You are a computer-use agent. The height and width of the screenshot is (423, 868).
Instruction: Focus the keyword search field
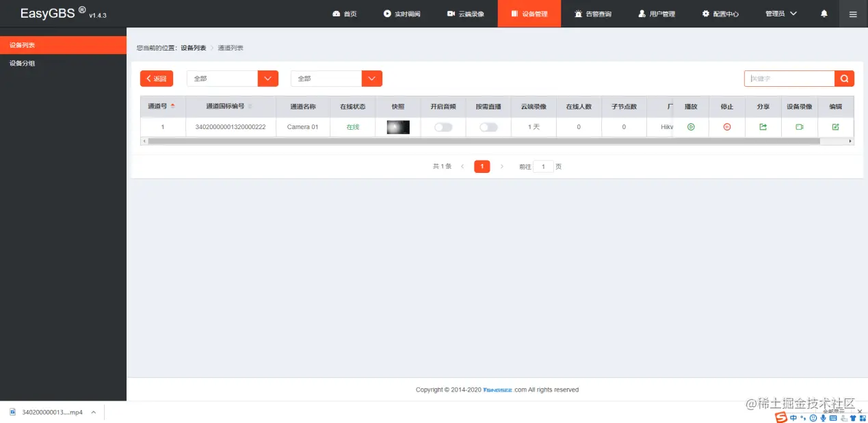(x=789, y=79)
